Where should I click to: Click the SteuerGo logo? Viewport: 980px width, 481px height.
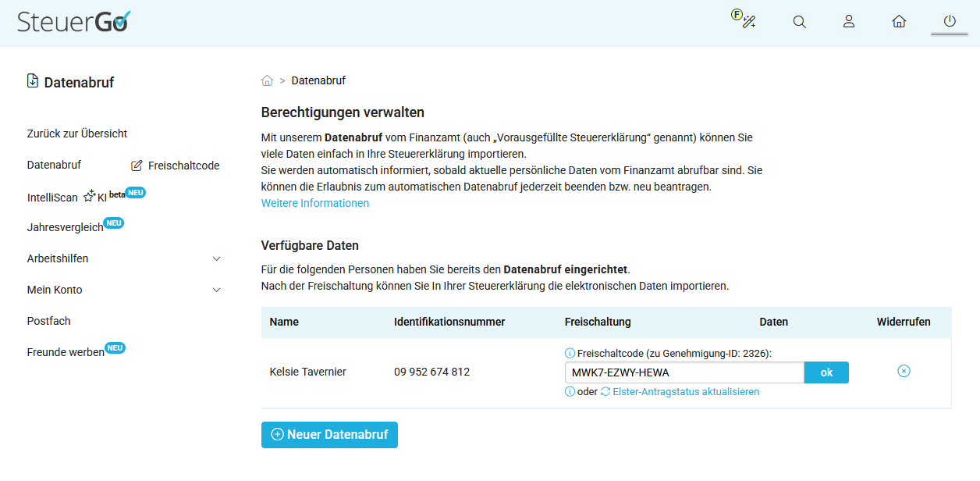pos(74,21)
